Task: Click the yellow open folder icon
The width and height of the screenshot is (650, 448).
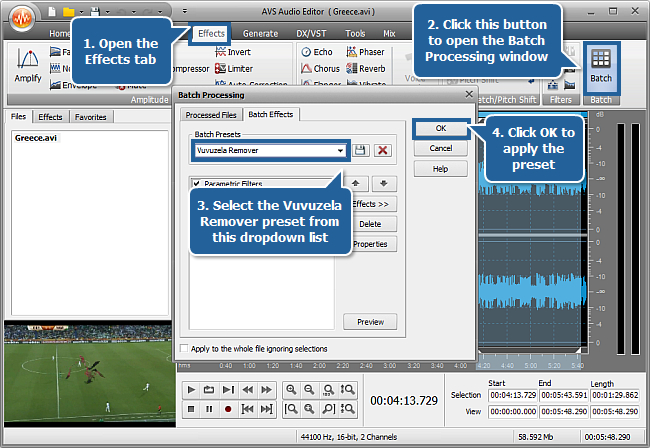Action: (x=68, y=12)
